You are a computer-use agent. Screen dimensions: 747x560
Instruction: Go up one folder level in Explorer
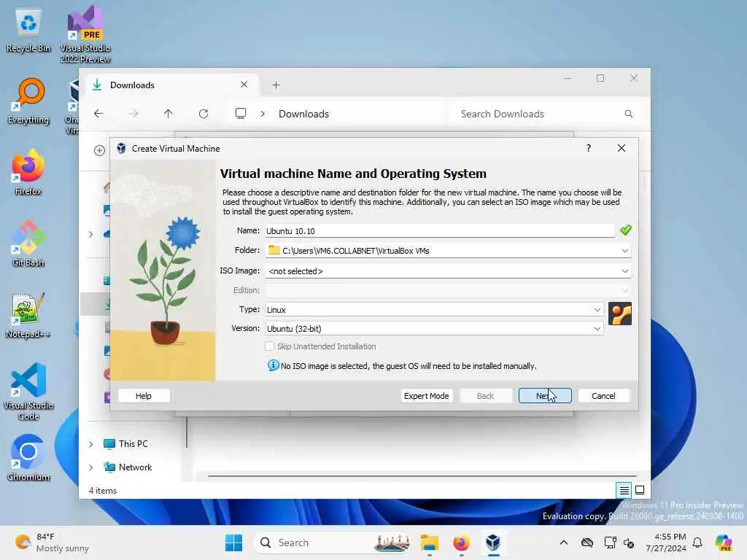[x=169, y=114]
